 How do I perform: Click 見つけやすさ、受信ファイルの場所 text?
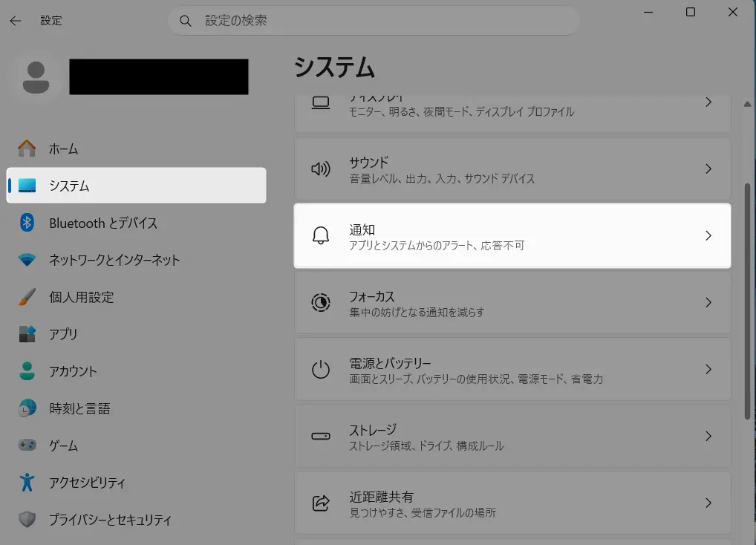pyautogui.click(x=423, y=513)
